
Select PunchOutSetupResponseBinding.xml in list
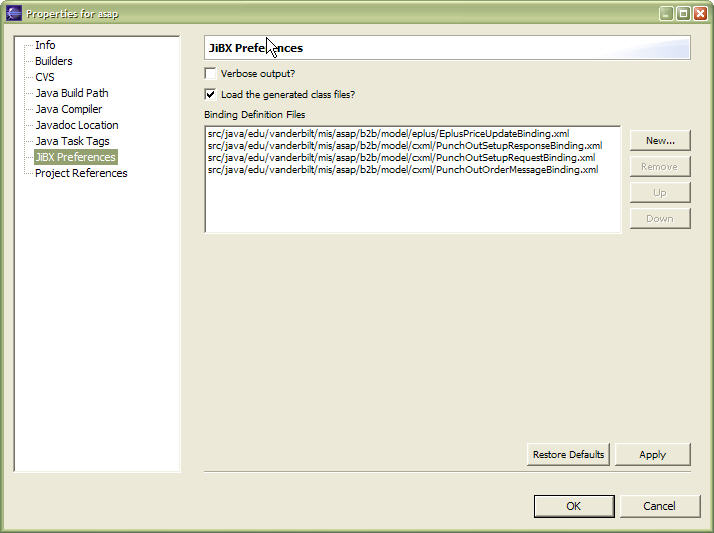click(x=404, y=146)
